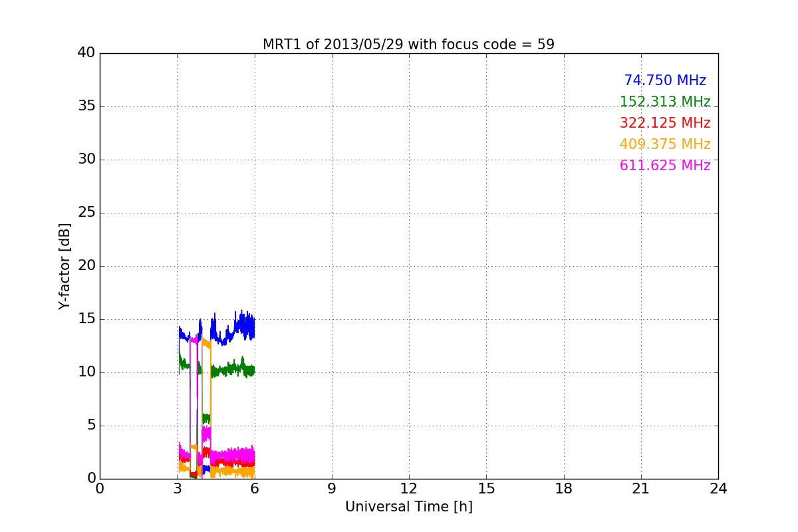Select the orange '409.375 MHz' legend label
This screenshot has width=798, height=532.
[665, 144]
